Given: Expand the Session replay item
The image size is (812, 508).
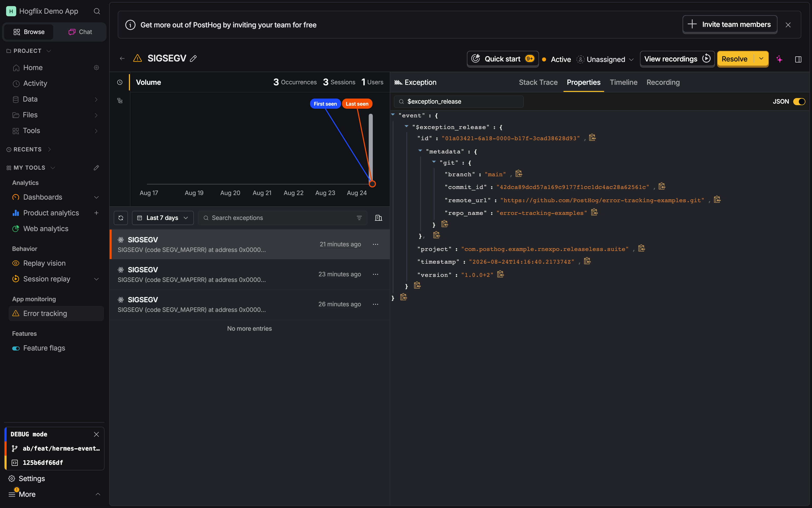Looking at the screenshot, I should coord(96,279).
